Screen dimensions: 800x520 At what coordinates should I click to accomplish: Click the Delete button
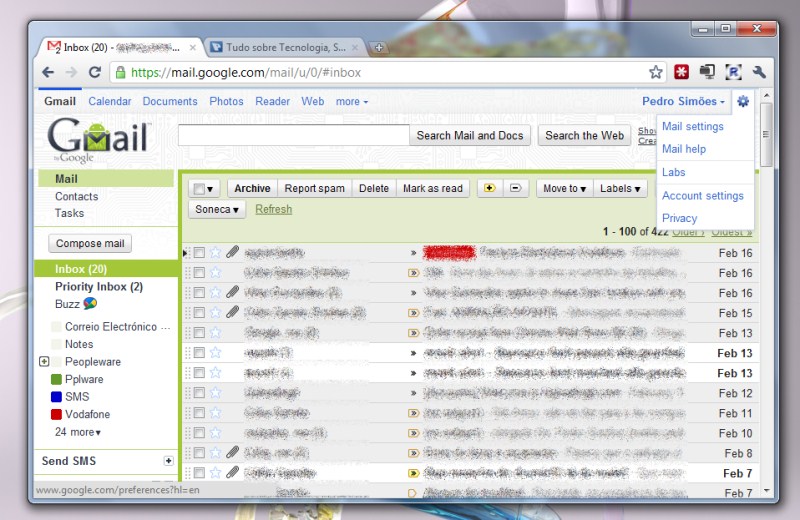[373, 188]
